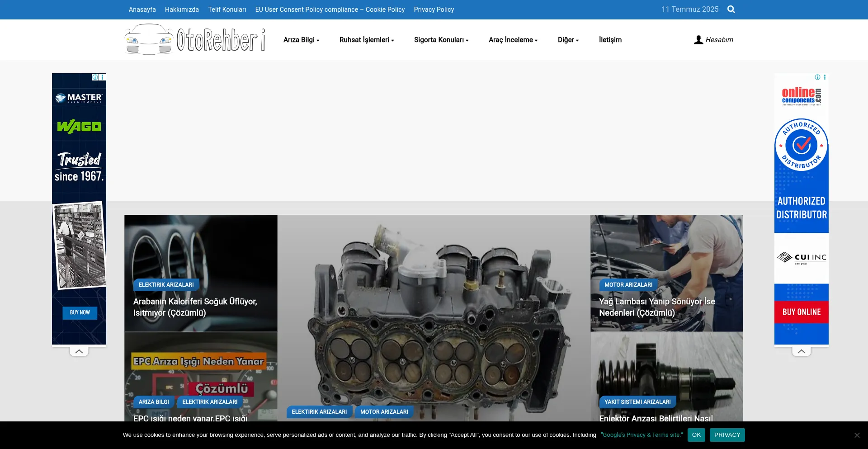Open the Hesabım account link
This screenshot has height=449, width=868.
click(713, 40)
